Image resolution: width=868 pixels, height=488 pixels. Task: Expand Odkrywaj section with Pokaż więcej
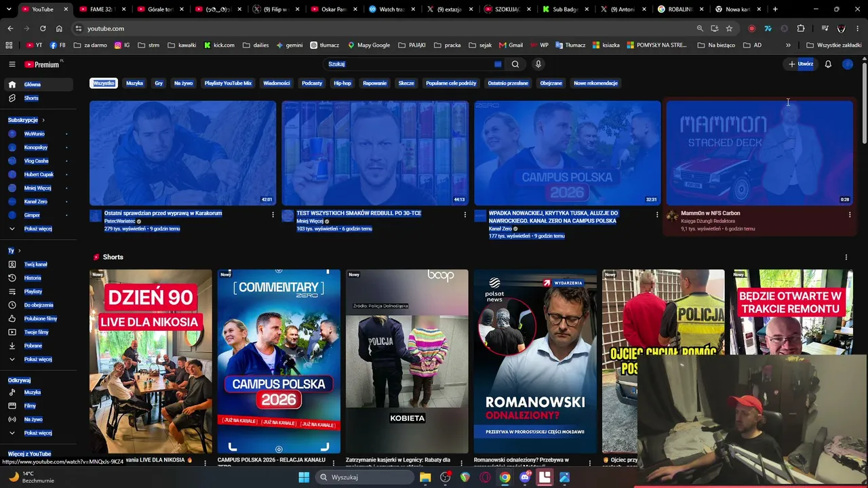tap(38, 433)
